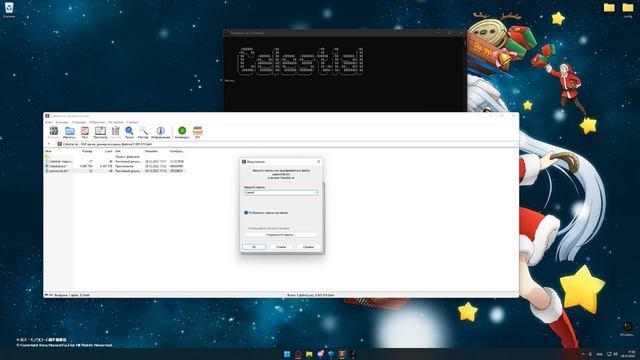Select the Celestial.exe file row
The image size is (640, 360).
(x=115, y=166)
